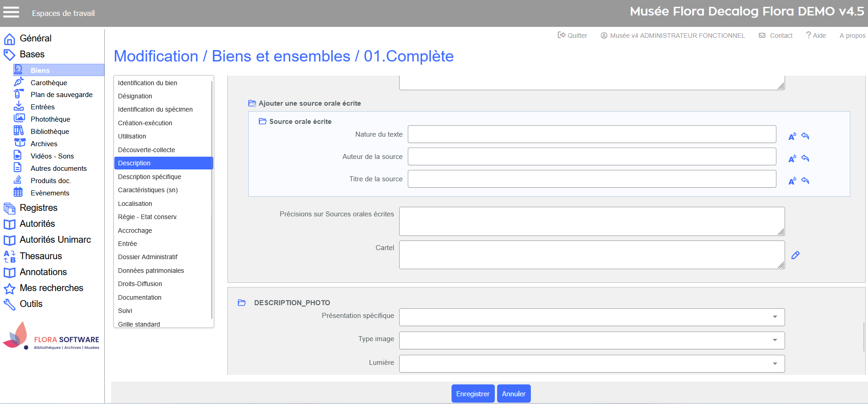The height and width of the screenshot is (404, 868).
Task: Select the Localisation section tab
Action: click(x=135, y=204)
